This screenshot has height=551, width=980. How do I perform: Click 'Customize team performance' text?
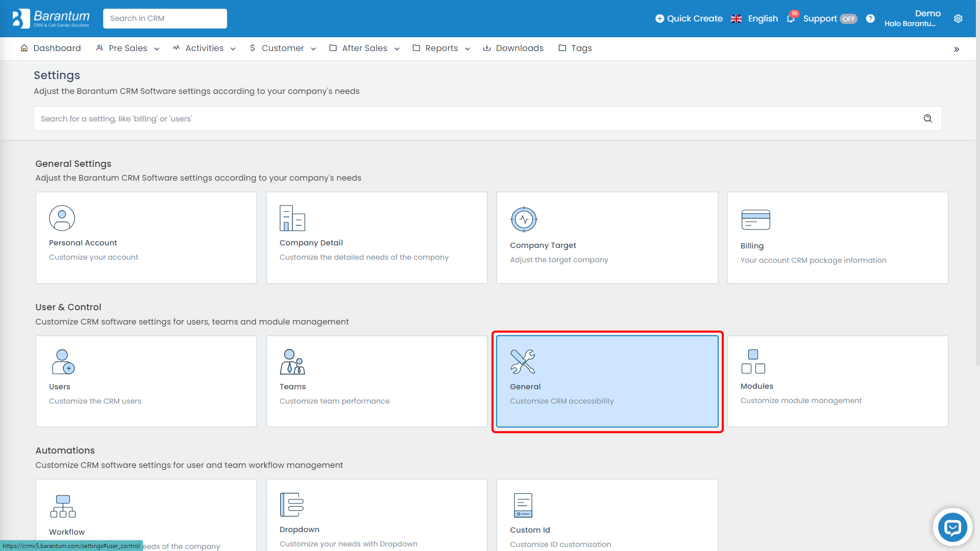(334, 401)
